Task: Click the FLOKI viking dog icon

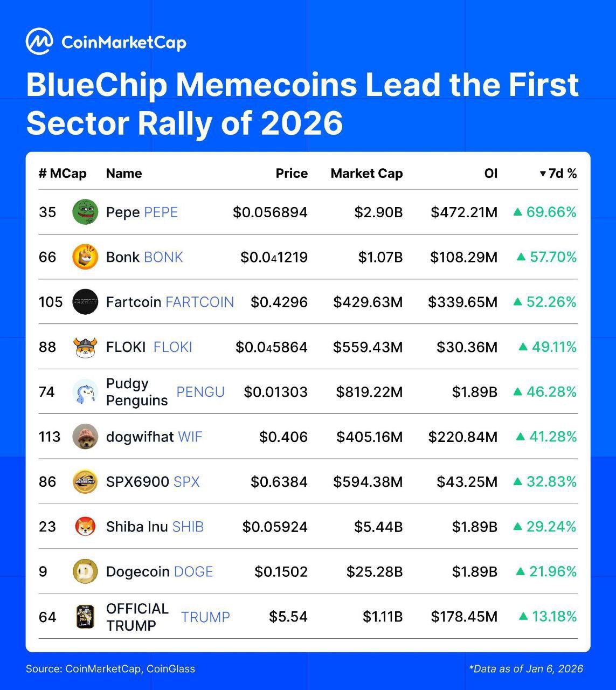Action: point(85,347)
